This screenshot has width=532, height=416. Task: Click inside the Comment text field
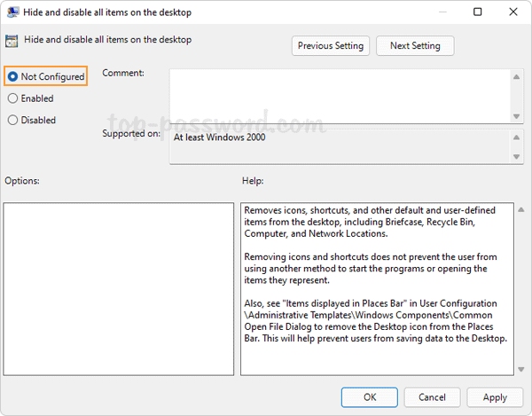pyautogui.click(x=339, y=96)
